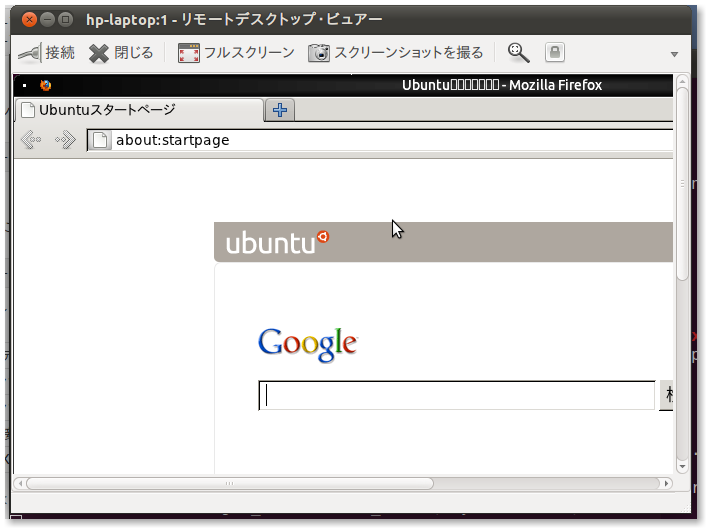Open a new tab with the plus button
The image size is (706, 528).
click(280, 110)
